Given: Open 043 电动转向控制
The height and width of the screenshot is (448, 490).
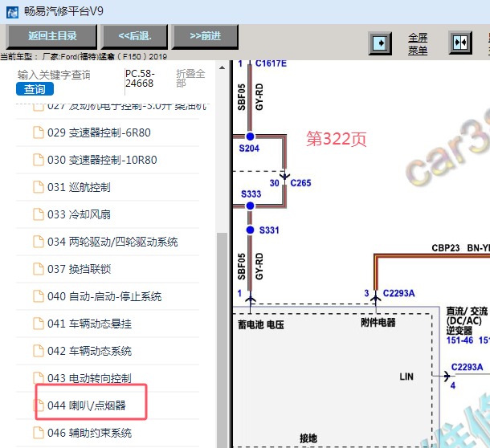Looking at the screenshot, I should pos(89,378).
